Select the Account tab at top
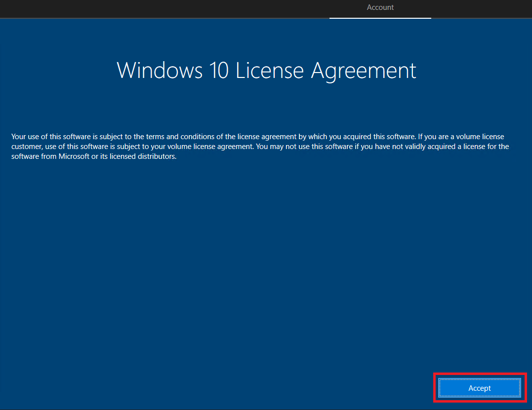The image size is (532, 410). [x=380, y=7]
